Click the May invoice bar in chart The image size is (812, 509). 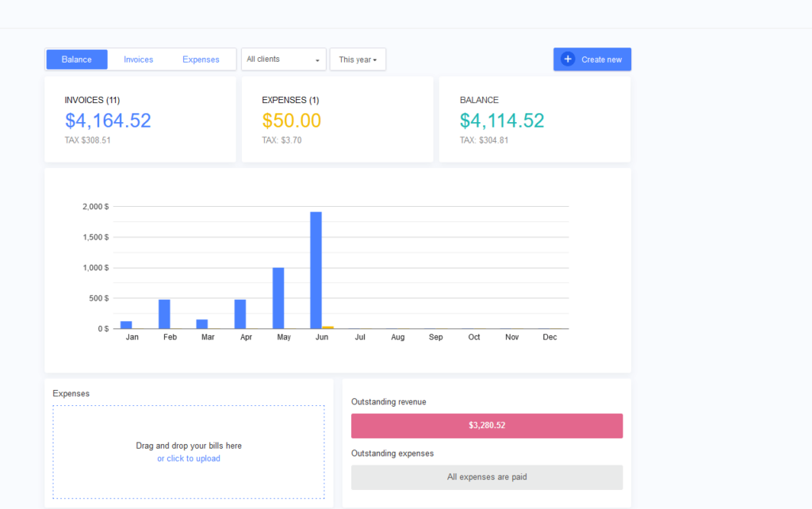click(278, 298)
